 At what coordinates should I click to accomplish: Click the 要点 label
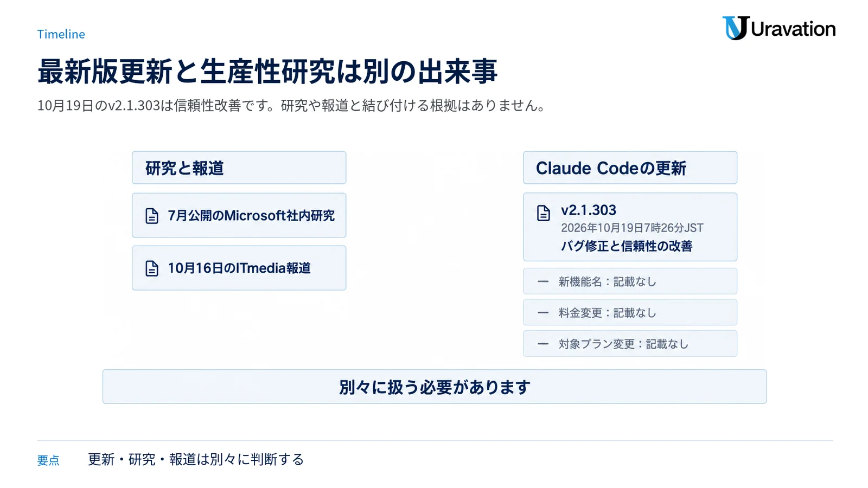pyautogui.click(x=48, y=460)
